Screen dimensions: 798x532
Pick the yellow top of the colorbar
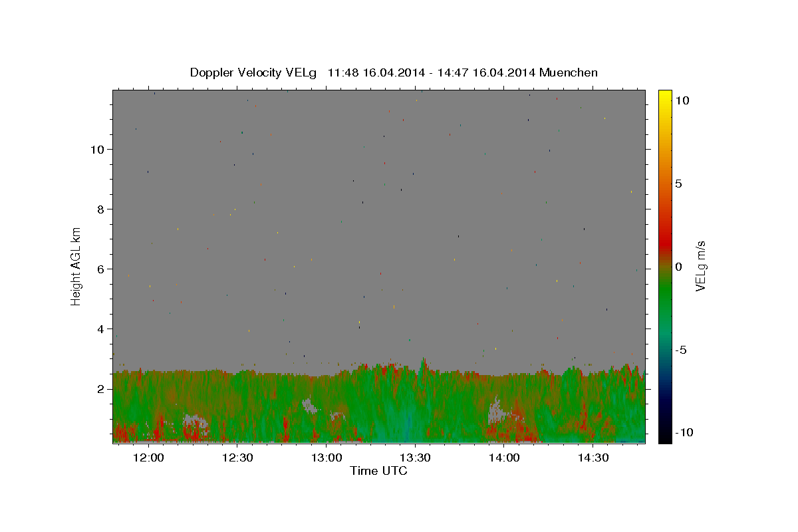click(664, 98)
